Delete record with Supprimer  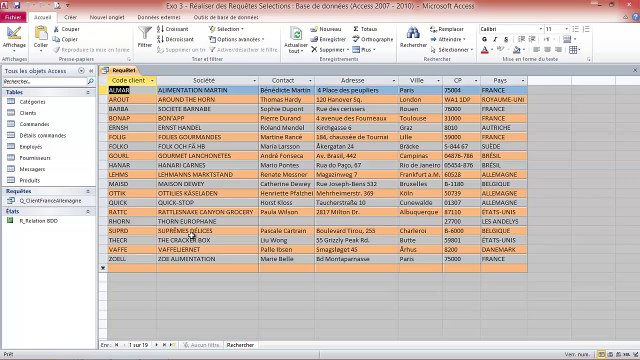point(330,49)
